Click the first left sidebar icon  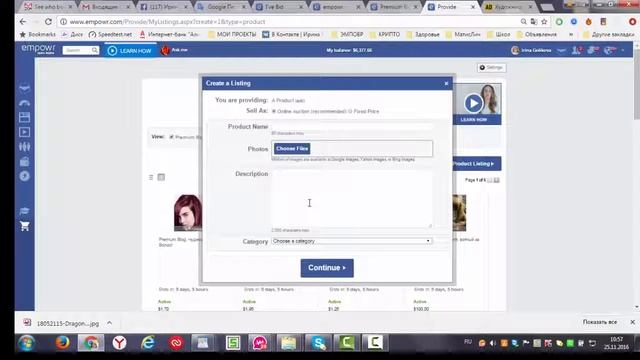tap(24, 88)
